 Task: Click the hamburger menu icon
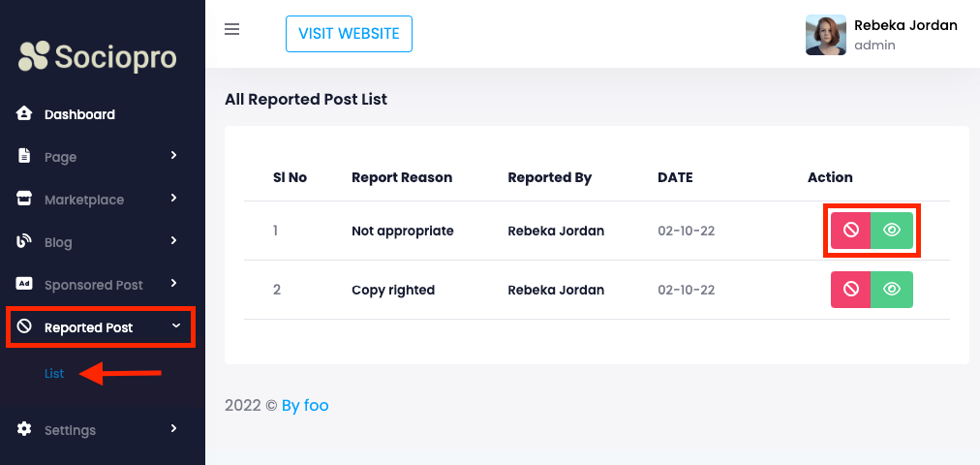231,29
